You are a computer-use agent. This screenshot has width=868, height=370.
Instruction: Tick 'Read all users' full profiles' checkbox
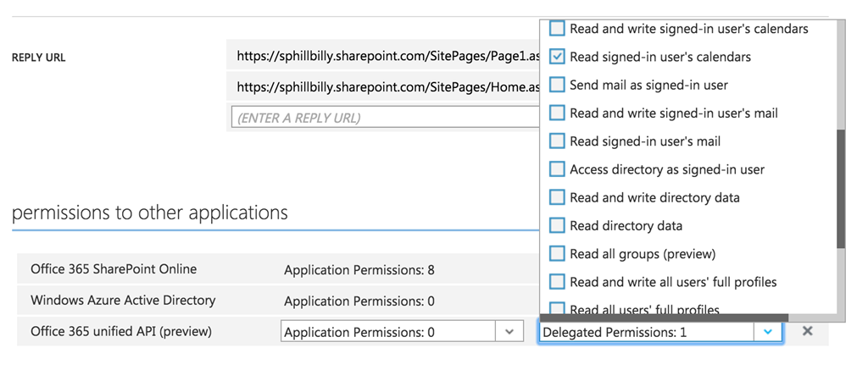click(557, 308)
